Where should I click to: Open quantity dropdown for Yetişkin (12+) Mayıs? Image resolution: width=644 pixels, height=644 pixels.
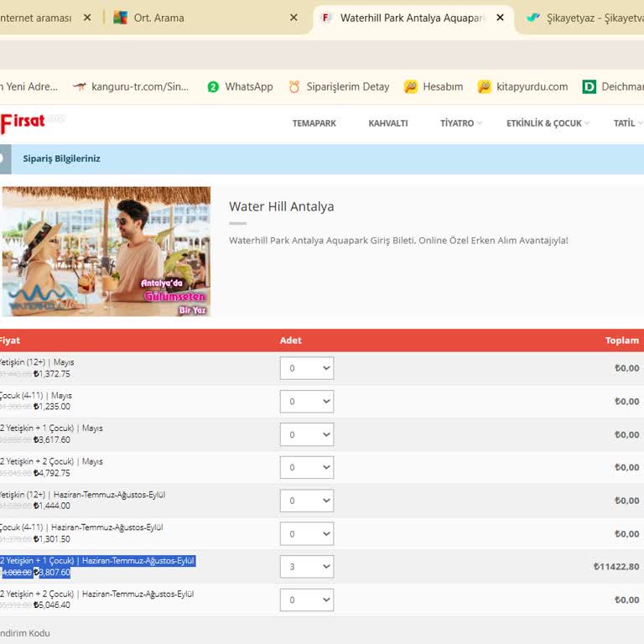(x=306, y=368)
